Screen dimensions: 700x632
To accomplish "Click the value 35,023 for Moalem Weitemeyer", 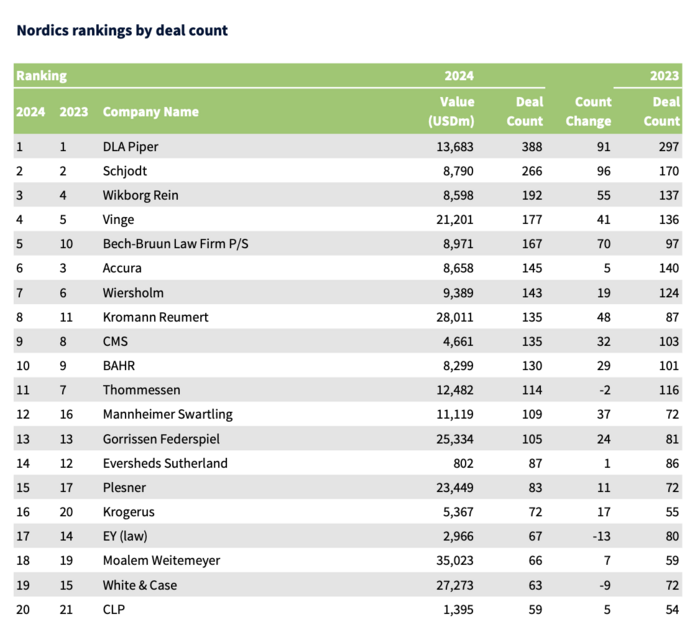I will pyautogui.click(x=455, y=561).
